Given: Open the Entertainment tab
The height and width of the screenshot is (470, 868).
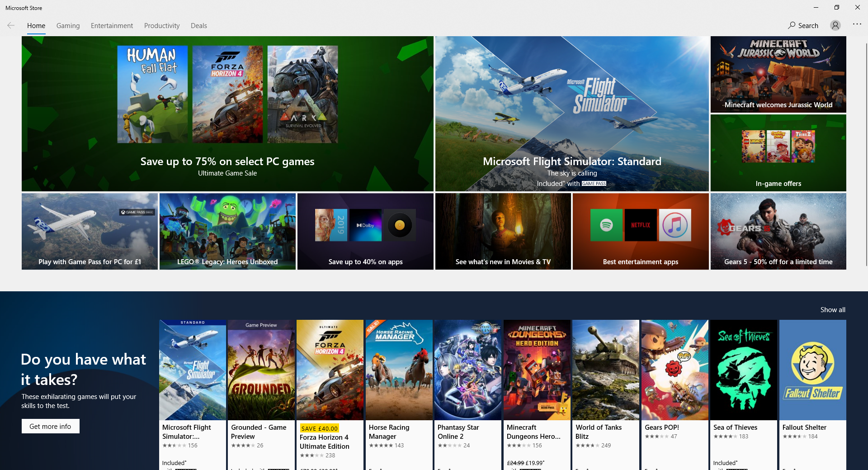Looking at the screenshot, I should tap(112, 26).
